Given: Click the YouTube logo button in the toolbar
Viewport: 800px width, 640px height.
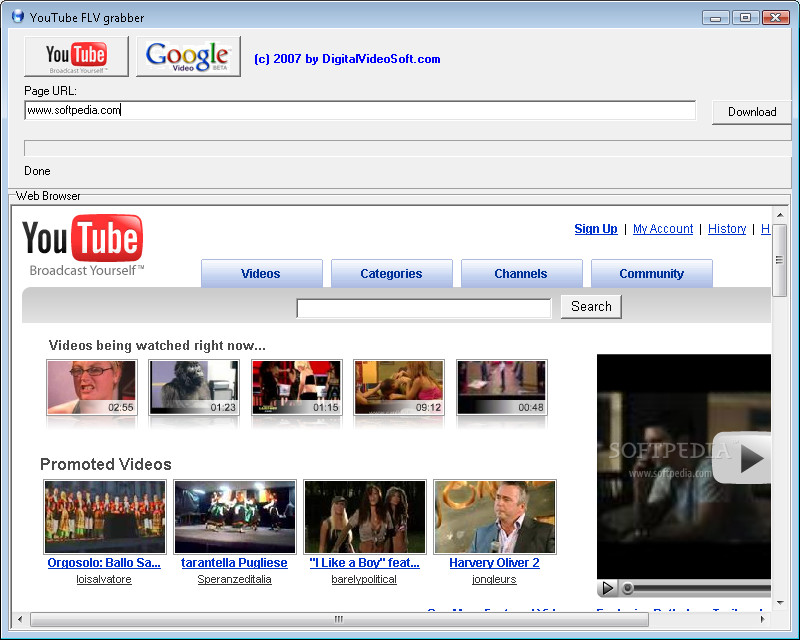Looking at the screenshot, I should [x=77, y=57].
